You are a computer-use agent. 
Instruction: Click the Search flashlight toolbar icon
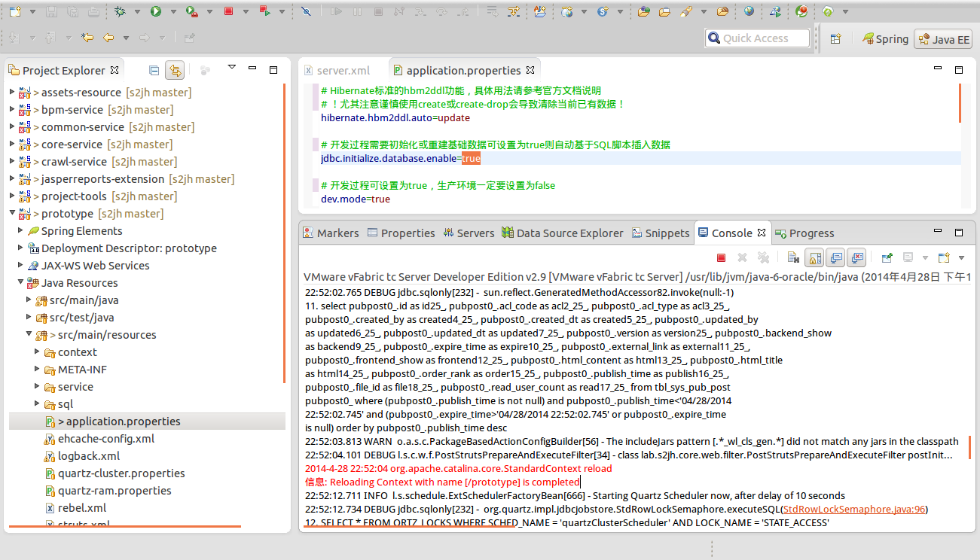coord(685,11)
